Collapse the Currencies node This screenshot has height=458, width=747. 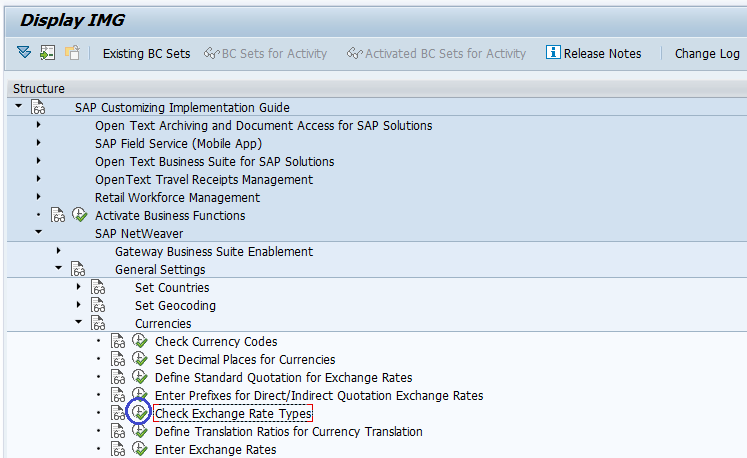click(79, 322)
